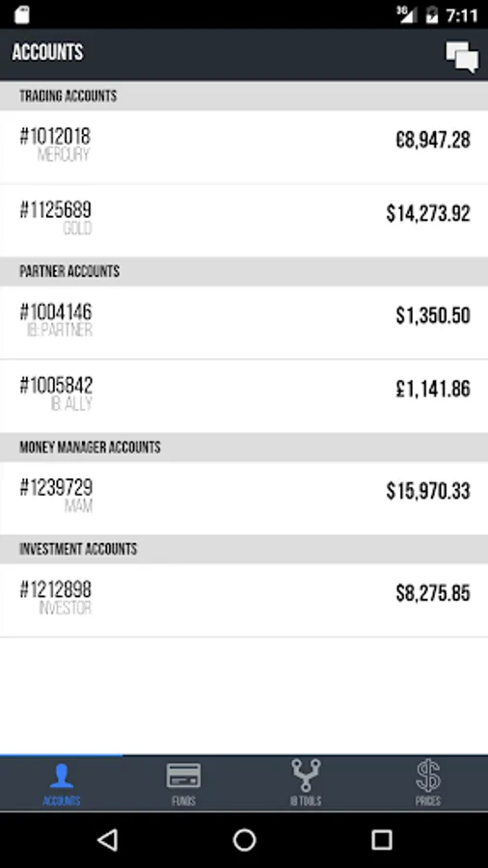Tap the Android home circle
The width and height of the screenshot is (488, 868).
(244, 840)
